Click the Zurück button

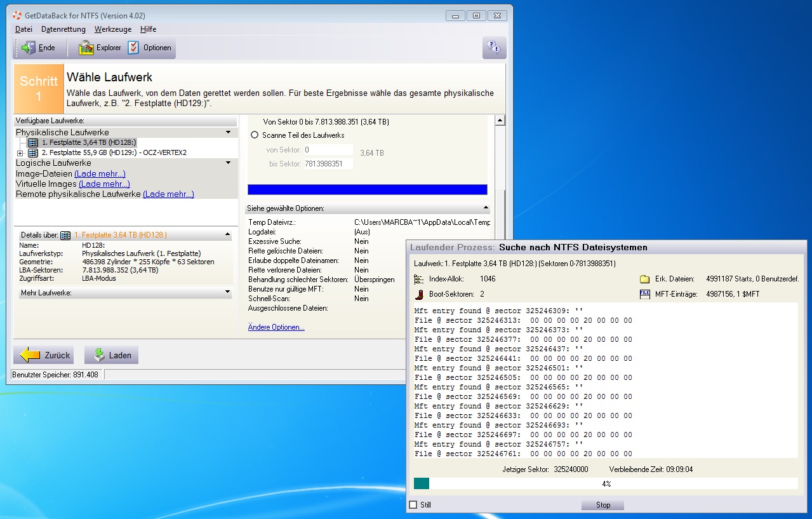[x=44, y=355]
